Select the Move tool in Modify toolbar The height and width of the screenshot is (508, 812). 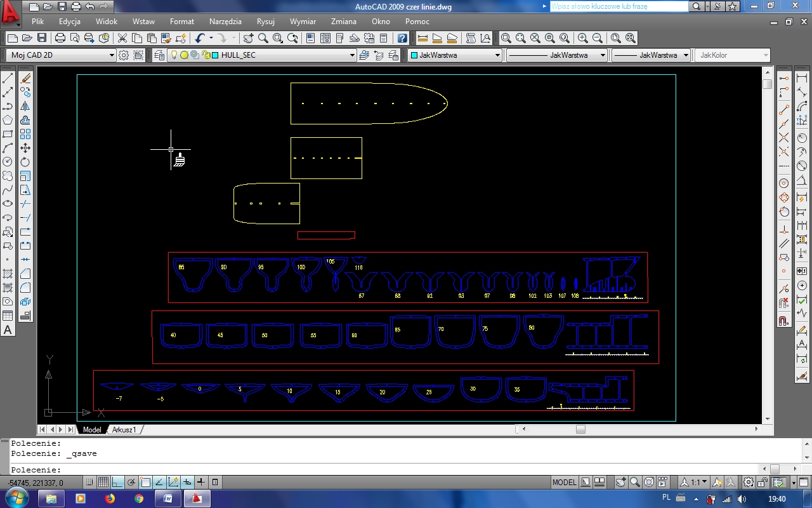click(x=25, y=148)
